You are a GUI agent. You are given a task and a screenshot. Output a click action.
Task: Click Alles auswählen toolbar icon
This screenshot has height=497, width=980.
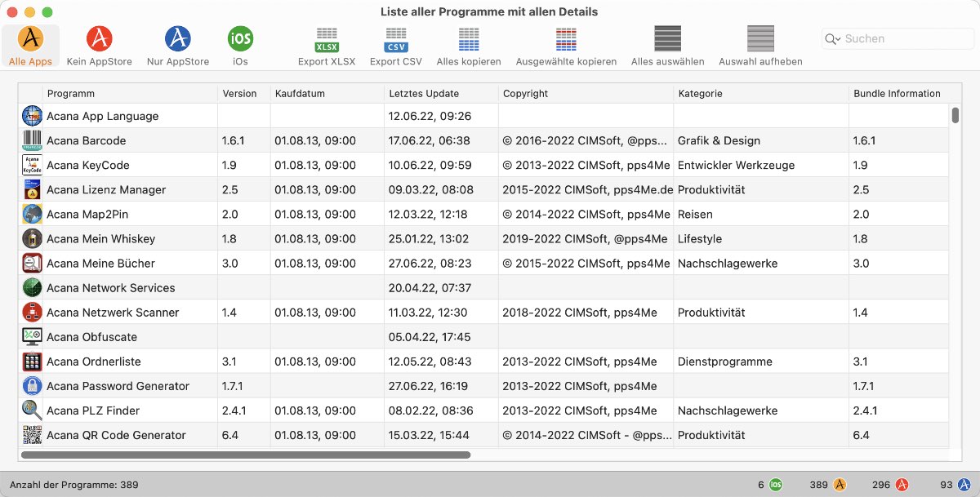668,38
